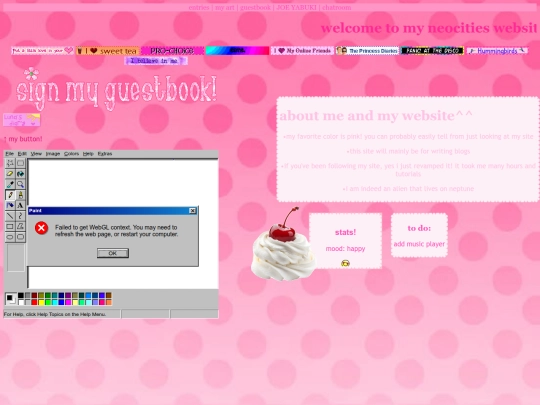Choose the white color swatch in palette
The height and width of the screenshot is (405, 540).
(21, 302)
